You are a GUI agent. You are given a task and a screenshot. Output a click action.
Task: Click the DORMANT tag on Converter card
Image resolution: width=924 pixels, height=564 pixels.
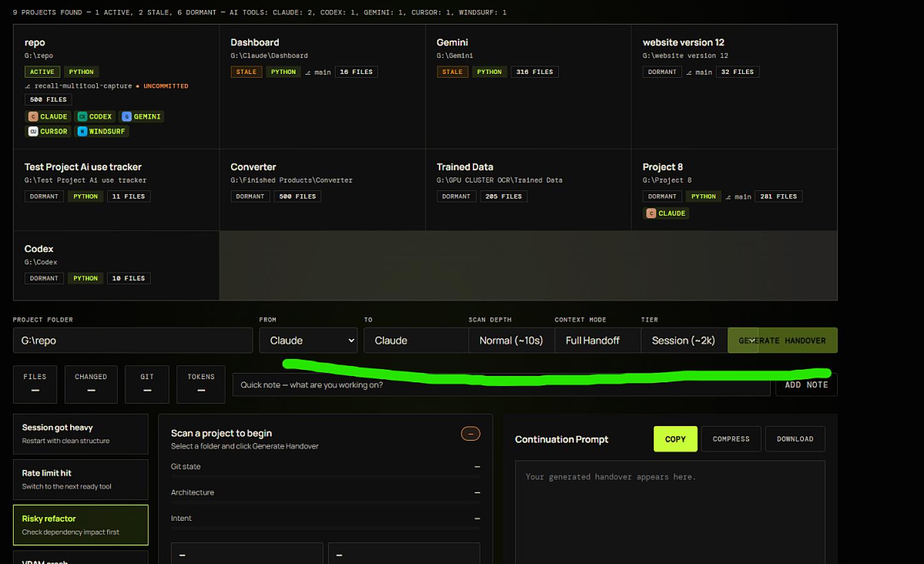[251, 197]
